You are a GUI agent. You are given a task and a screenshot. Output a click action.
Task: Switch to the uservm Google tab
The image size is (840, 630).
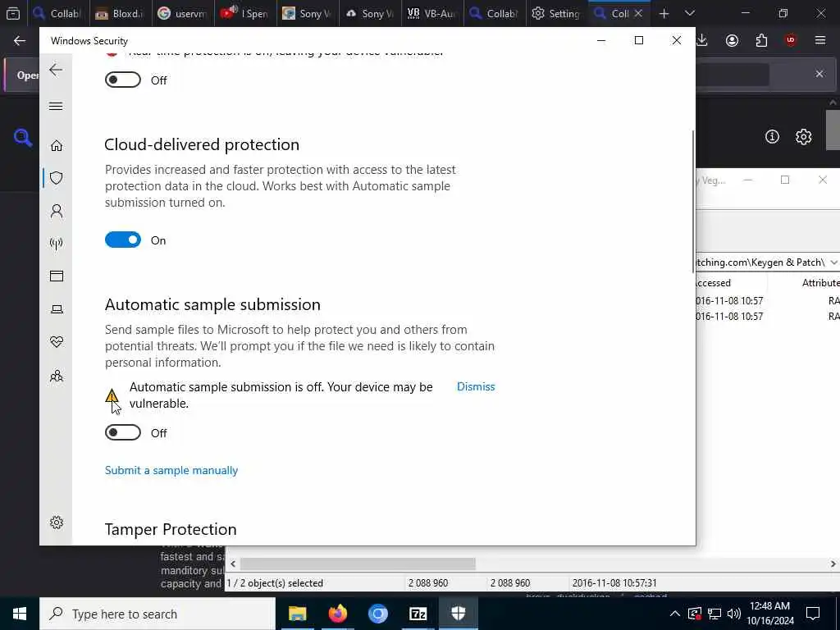coord(183,13)
